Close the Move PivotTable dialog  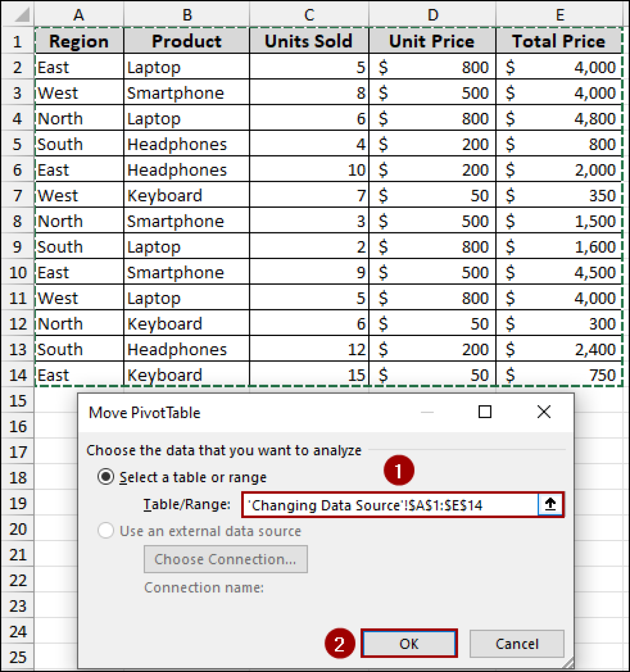pyautogui.click(x=544, y=412)
